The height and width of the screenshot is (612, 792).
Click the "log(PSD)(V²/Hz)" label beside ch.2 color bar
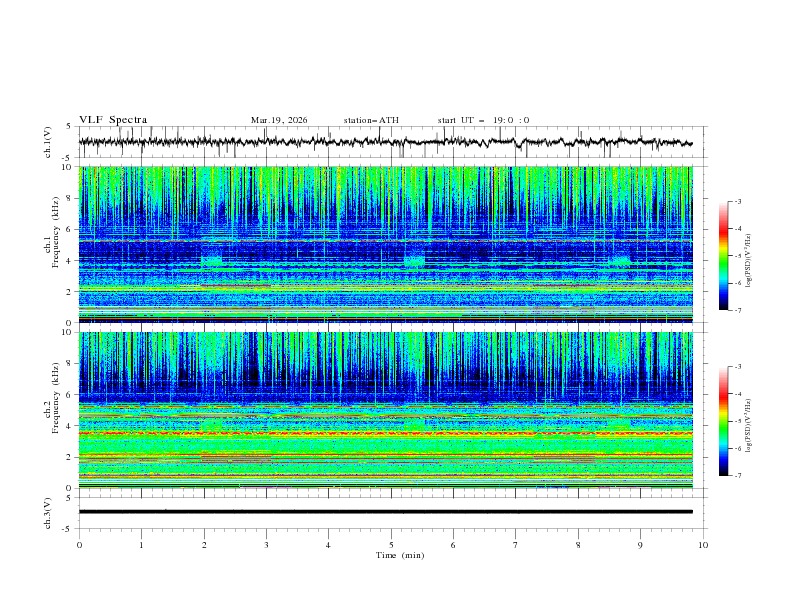point(749,425)
